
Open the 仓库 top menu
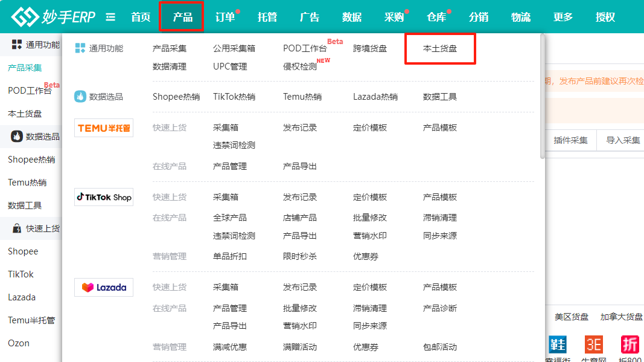pos(436,17)
